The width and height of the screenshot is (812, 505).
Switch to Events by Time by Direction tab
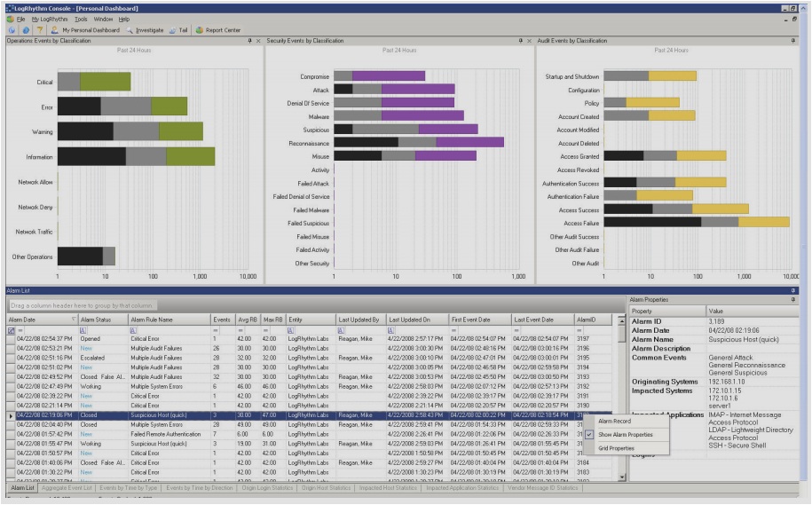(x=200, y=488)
